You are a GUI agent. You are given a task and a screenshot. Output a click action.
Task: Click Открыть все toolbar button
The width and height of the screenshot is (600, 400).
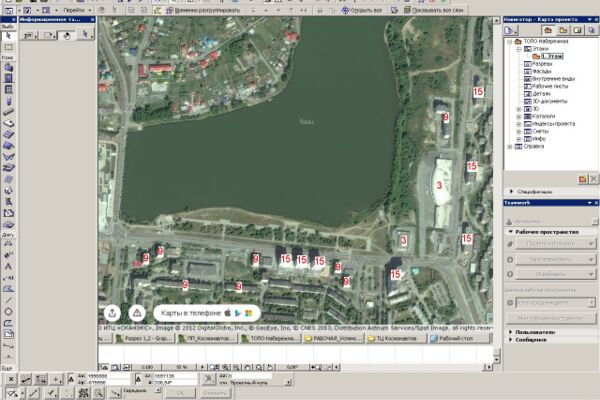coord(362,10)
